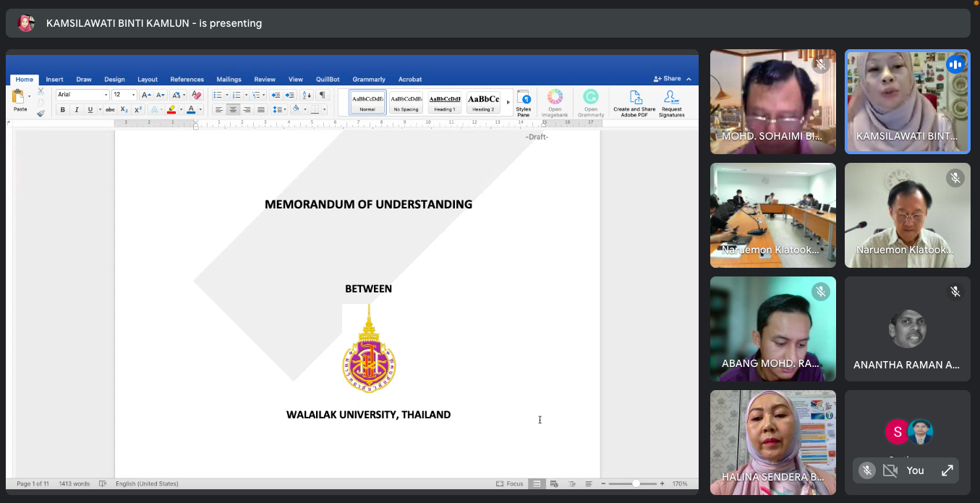Viewport: 980px width, 503px height.
Task: Enter Focus mode from status bar
Action: click(x=510, y=483)
